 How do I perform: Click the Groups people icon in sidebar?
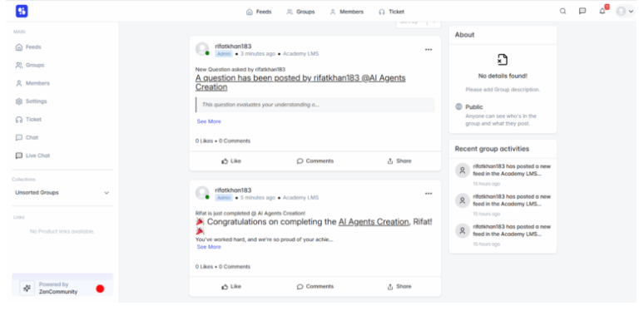[x=19, y=65]
